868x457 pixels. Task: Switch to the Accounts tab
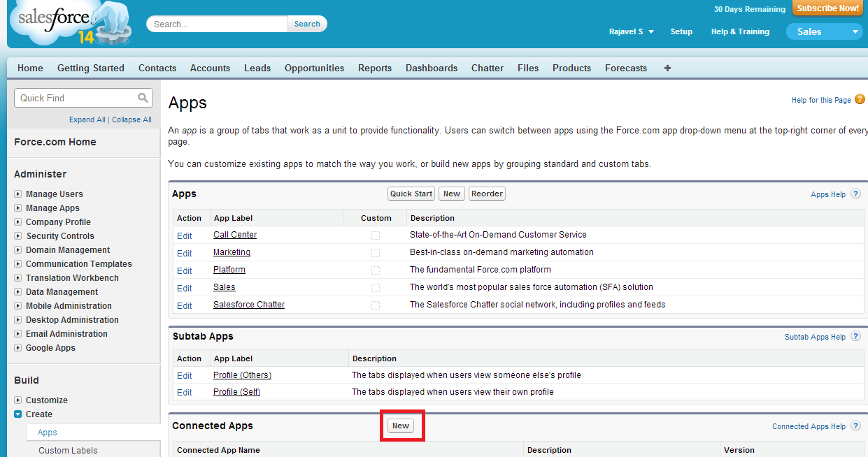click(210, 68)
